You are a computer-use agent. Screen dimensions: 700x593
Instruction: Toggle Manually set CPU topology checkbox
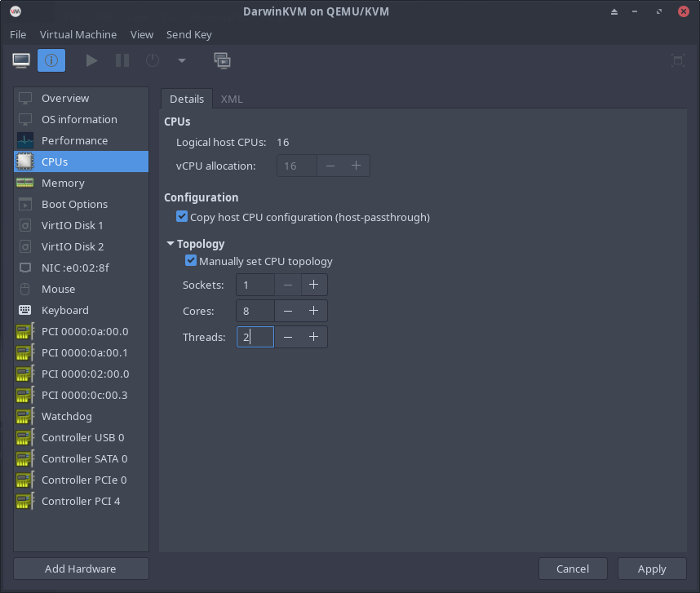point(191,260)
